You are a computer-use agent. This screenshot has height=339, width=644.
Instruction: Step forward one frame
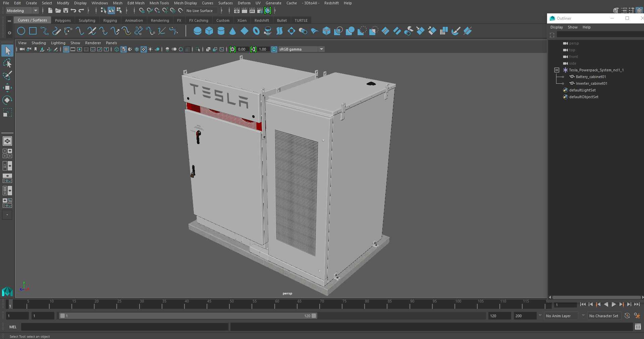coord(629,304)
